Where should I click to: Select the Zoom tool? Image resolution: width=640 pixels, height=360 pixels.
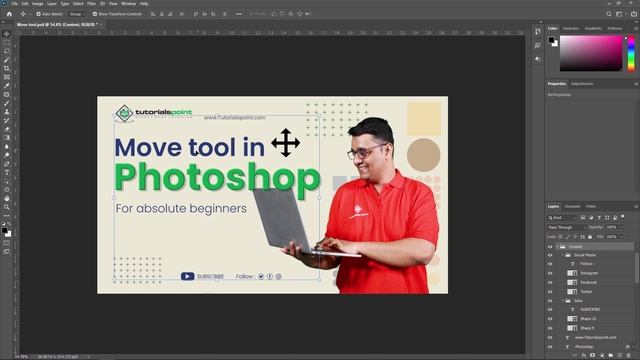[7, 207]
